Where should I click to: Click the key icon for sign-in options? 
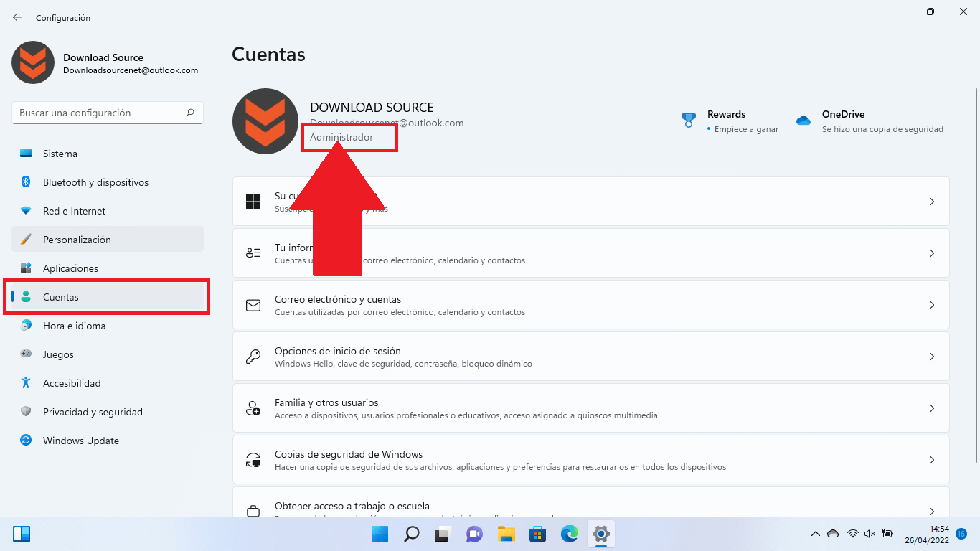point(253,357)
